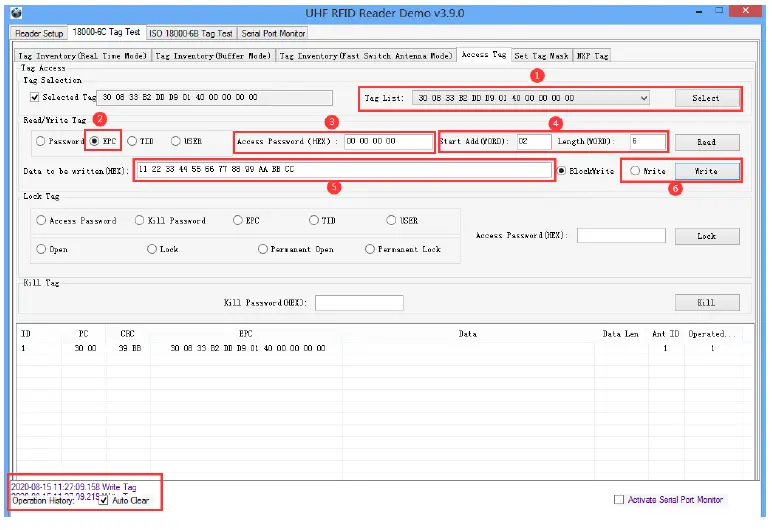Open Tag Inventory (Real Time Mode) tab
772x530 pixels.
click(x=82, y=56)
